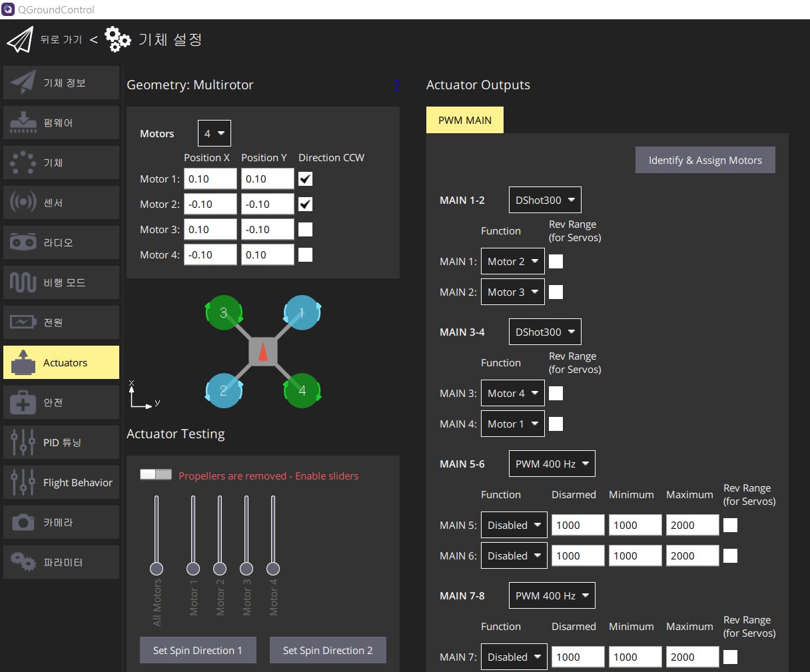Open the Motors count dropdown

214,133
